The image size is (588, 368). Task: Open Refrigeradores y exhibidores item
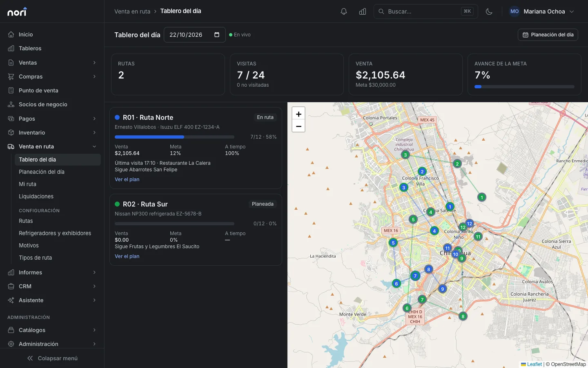click(58, 233)
